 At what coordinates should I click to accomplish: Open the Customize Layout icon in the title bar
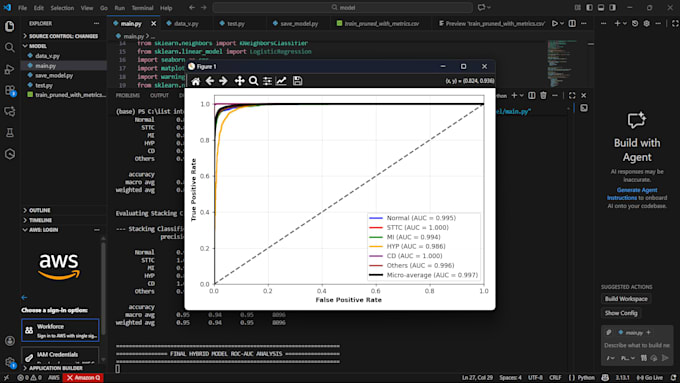pyautogui.click(x=578, y=7)
